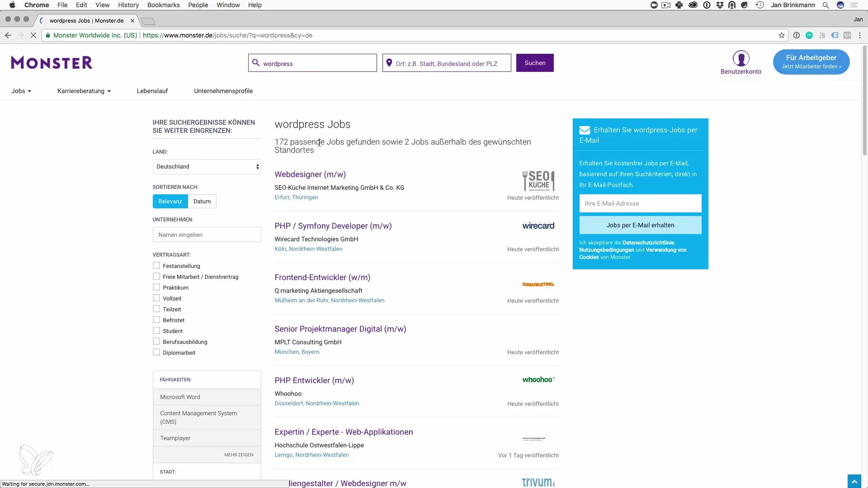The width and height of the screenshot is (868, 488).
Task: Check the Berufsausbildung checkbox
Action: [x=156, y=342]
